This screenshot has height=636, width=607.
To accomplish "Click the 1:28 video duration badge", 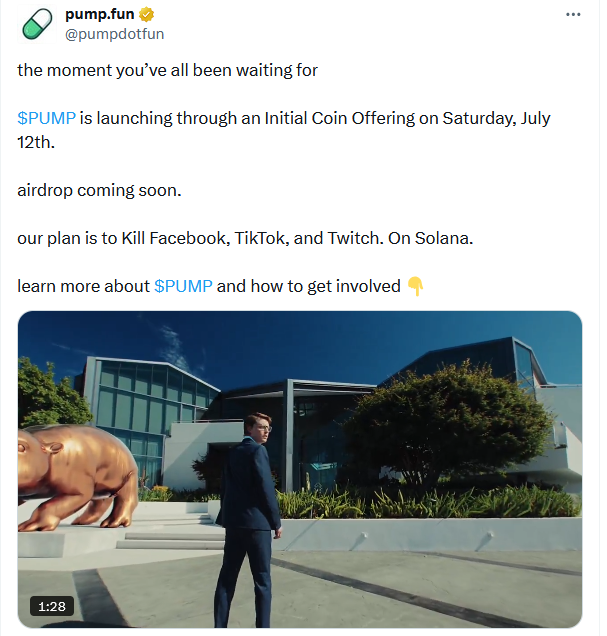I will coord(49,606).
